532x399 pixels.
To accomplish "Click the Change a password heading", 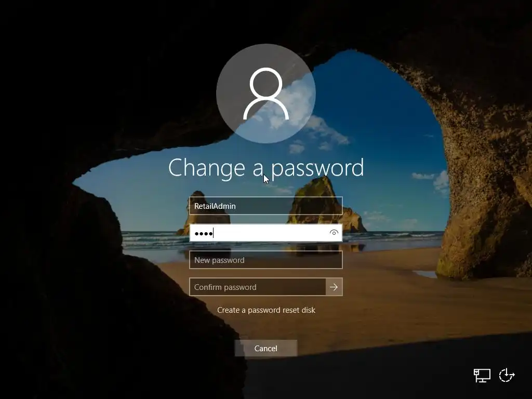I will tap(266, 168).
